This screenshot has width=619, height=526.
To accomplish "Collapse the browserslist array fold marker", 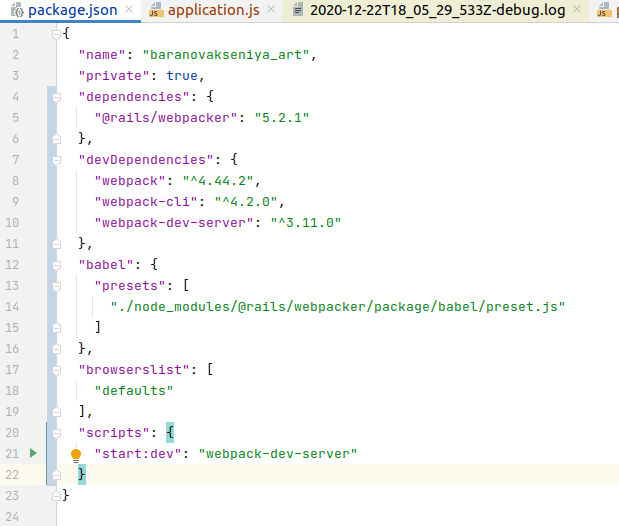I will coord(56,370).
